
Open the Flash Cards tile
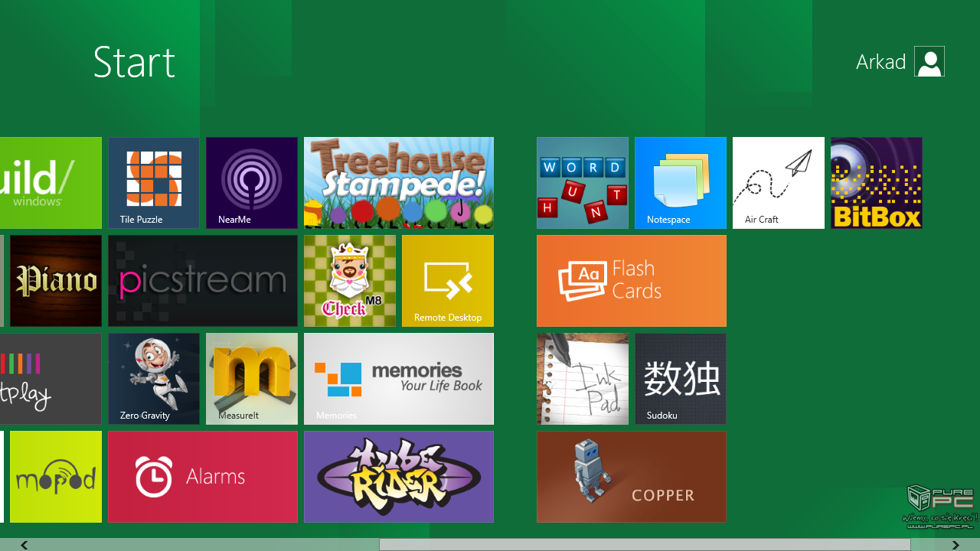tap(632, 281)
